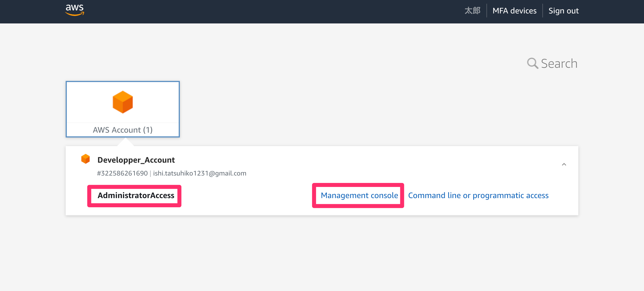Click the AdministratorAccess permission set
Image resolution: width=644 pixels, height=291 pixels.
click(x=136, y=196)
